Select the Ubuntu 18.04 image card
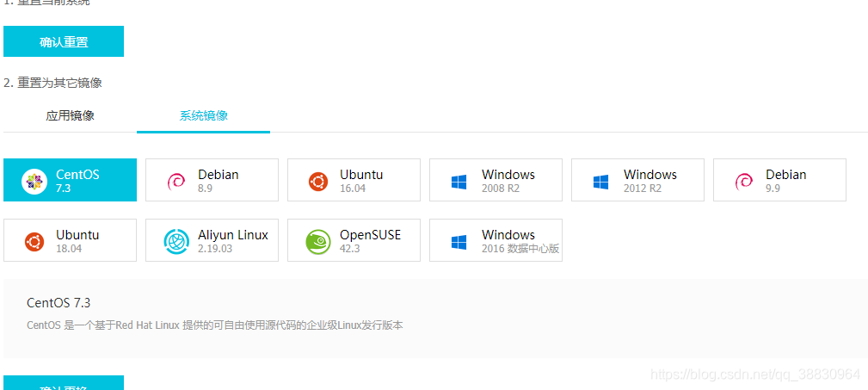Screen dimensions: 868x390 coord(70,240)
